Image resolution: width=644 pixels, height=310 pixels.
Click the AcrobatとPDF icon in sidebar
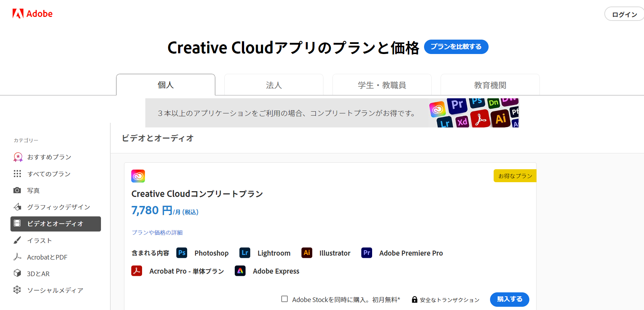tap(17, 257)
